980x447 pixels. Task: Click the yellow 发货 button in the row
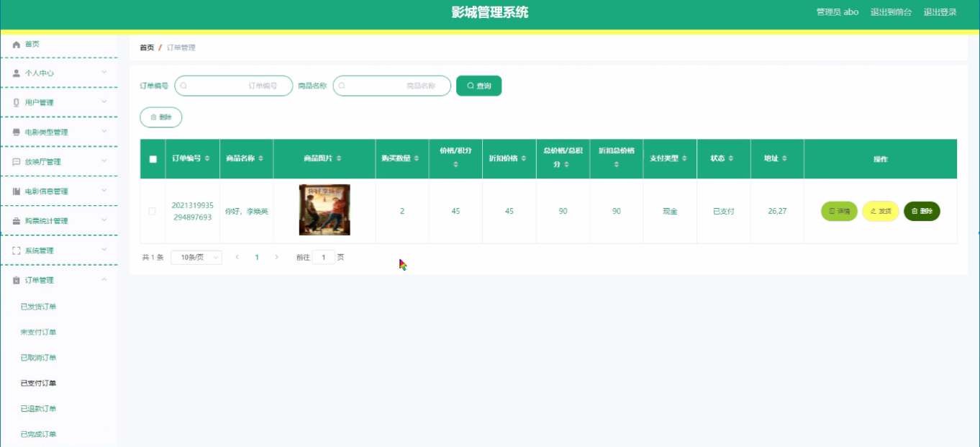pyautogui.click(x=880, y=212)
